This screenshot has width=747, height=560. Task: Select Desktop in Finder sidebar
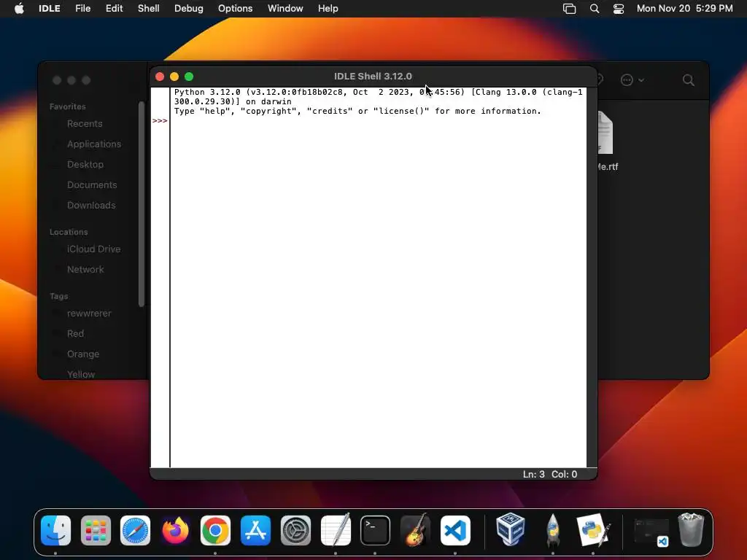pyautogui.click(x=85, y=165)
